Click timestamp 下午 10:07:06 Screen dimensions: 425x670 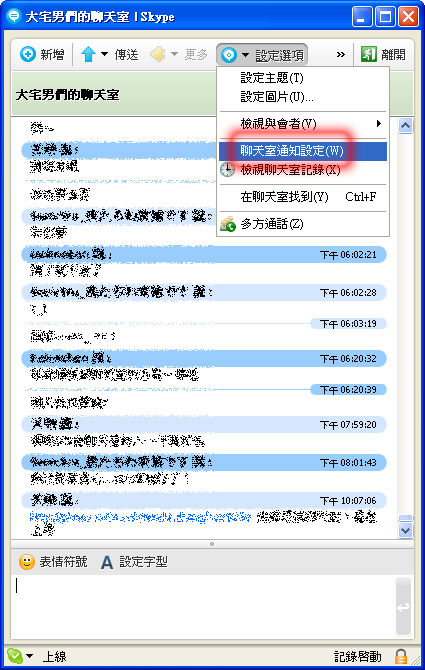(348, 500)
